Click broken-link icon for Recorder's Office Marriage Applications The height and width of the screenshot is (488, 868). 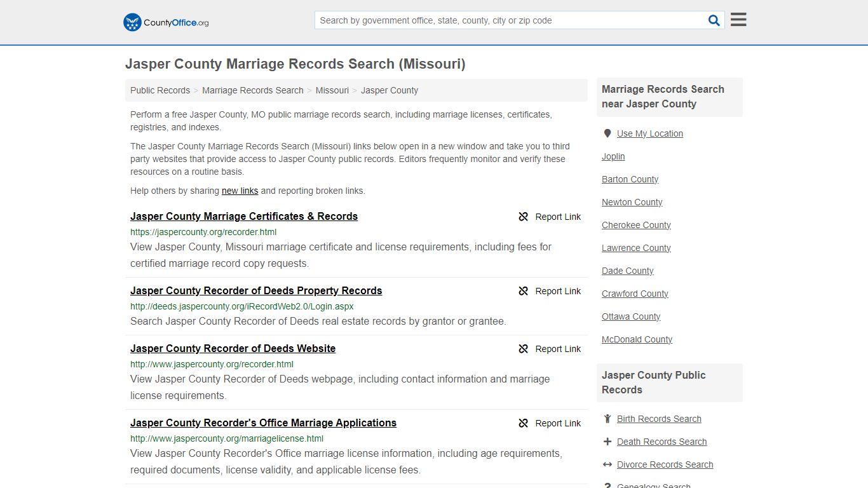[x=524, y=423]
